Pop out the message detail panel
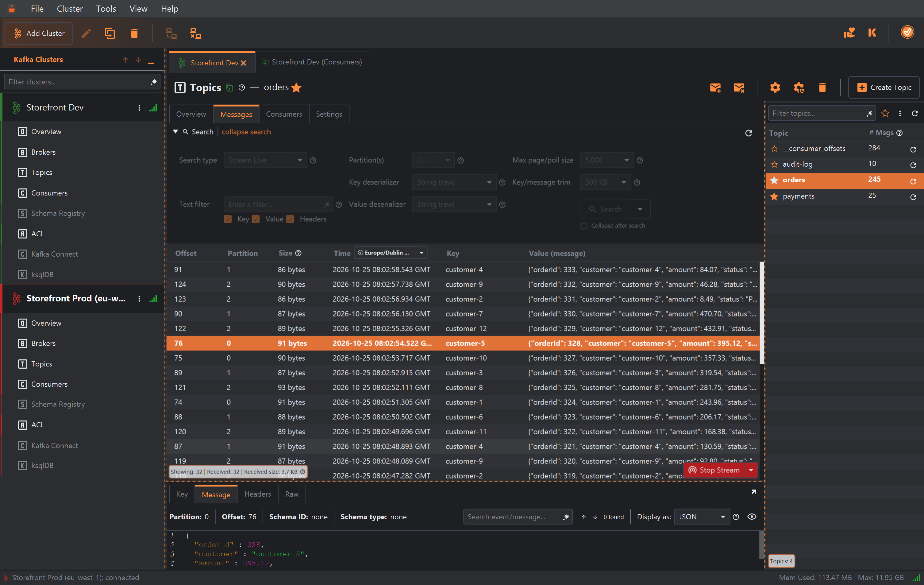This screenshot has height=585, width=924. pyautogui.click(x=753, y=492)
